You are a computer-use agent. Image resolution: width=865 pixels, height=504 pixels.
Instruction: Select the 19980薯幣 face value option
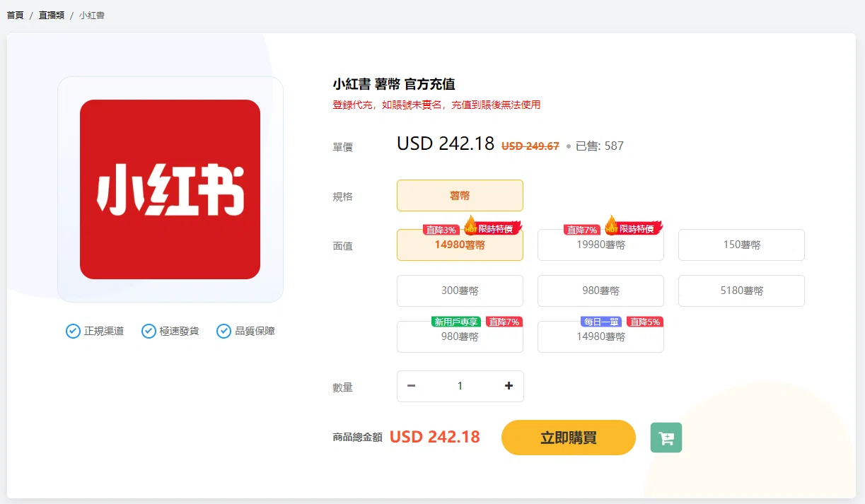pos(600,245)
